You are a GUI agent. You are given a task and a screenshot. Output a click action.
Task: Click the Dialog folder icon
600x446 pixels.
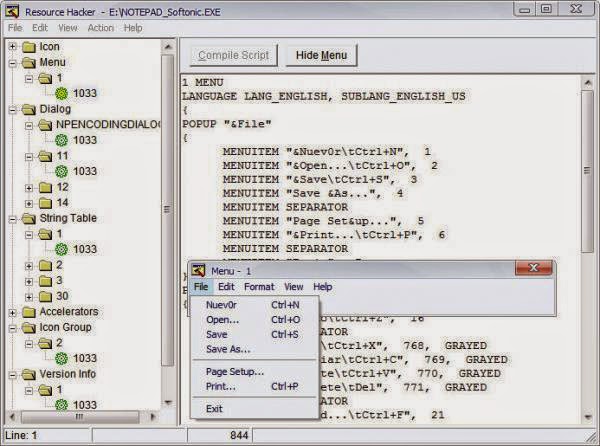click(29, 109)
